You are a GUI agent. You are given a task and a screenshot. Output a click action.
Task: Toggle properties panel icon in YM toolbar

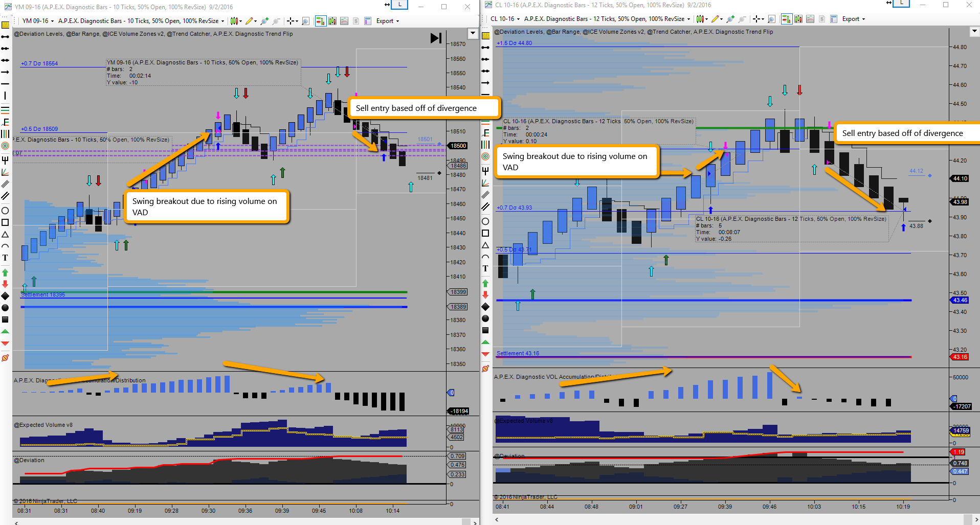tap(368, 21)
